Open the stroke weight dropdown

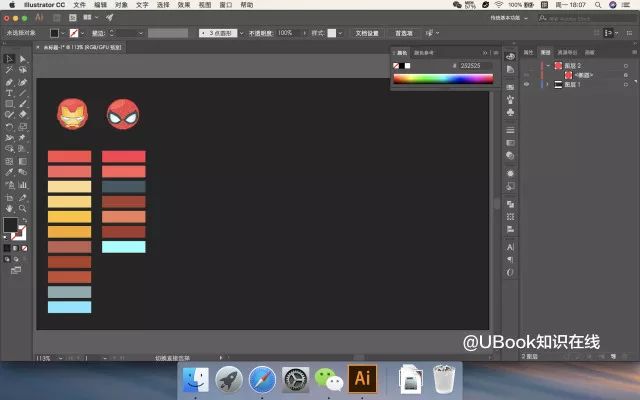(x=141, y=33)
